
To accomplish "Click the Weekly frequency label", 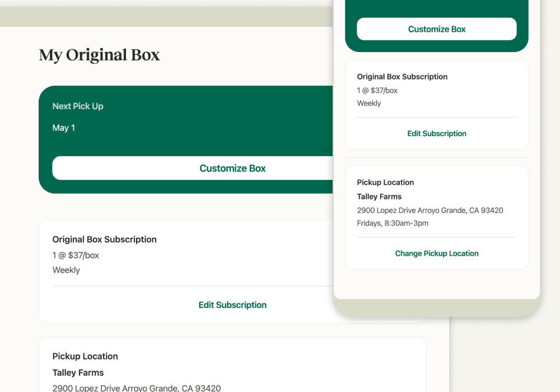I will [66, 270].
